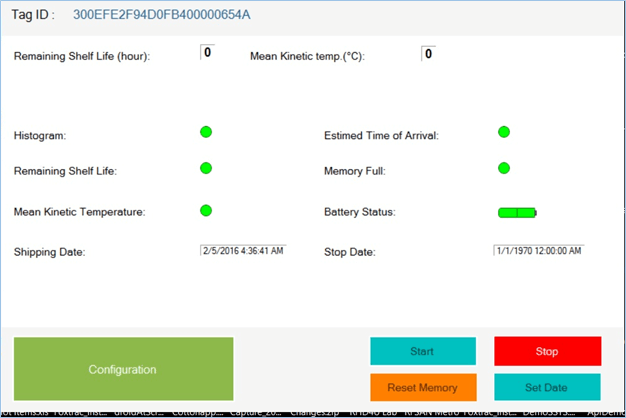Focus the Remaining Shelf Life hour field
626x418 pixels.
point(208,52)
